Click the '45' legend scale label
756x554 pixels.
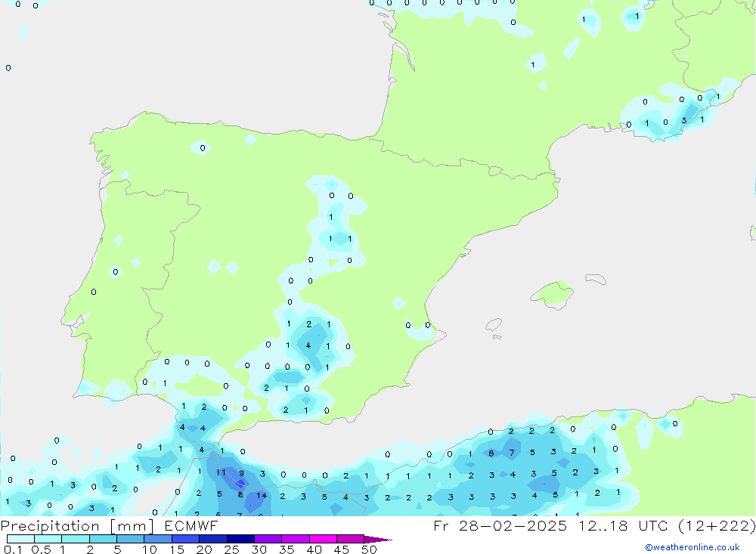coord(342,549)
